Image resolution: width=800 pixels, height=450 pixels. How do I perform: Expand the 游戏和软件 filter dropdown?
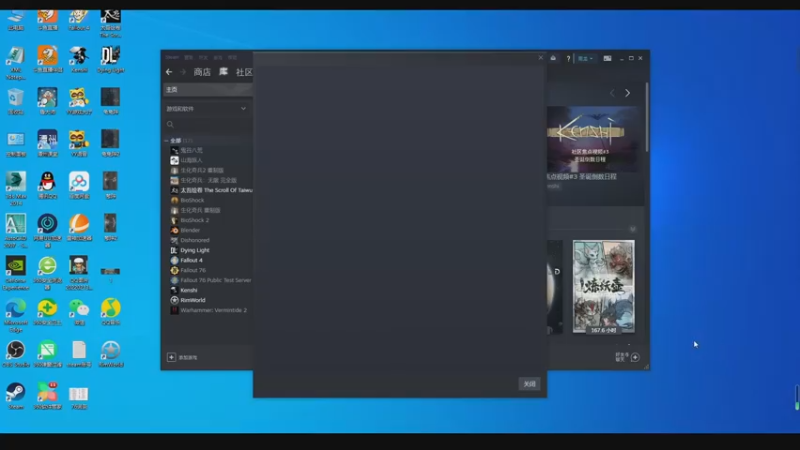pyautogui.click(x=207, y=109)
